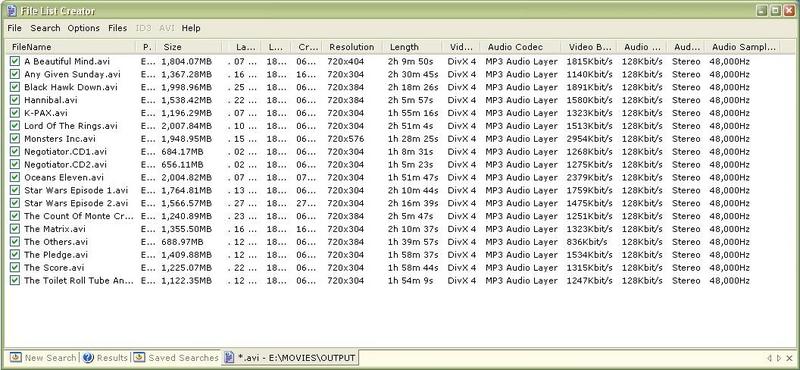Select Star Wars Episode 2.avi filename
800x370 pixels.
[76, 203]
